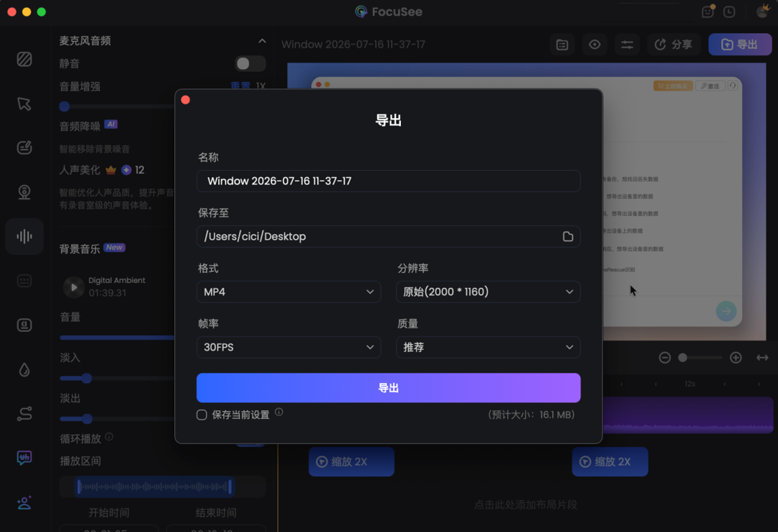Click the 分享 share button
Image resolution: width=778 pixels, height=532 pixels.
[674, 45]
